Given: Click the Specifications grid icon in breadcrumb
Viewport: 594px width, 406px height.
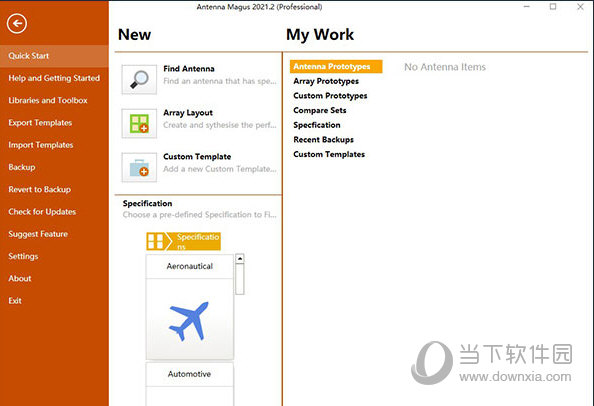Looking at the screenshot, I should tap(155, 241).
